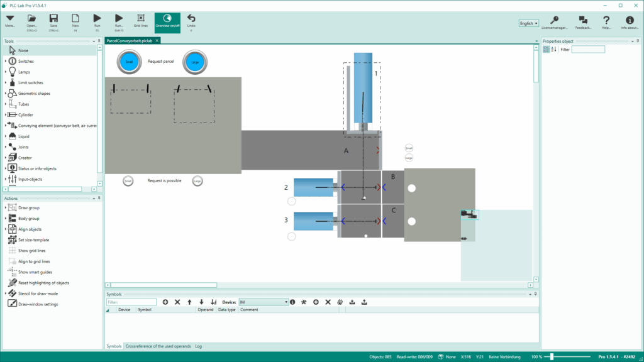Click delete symbol X icon left of Device

click(177, 302)
